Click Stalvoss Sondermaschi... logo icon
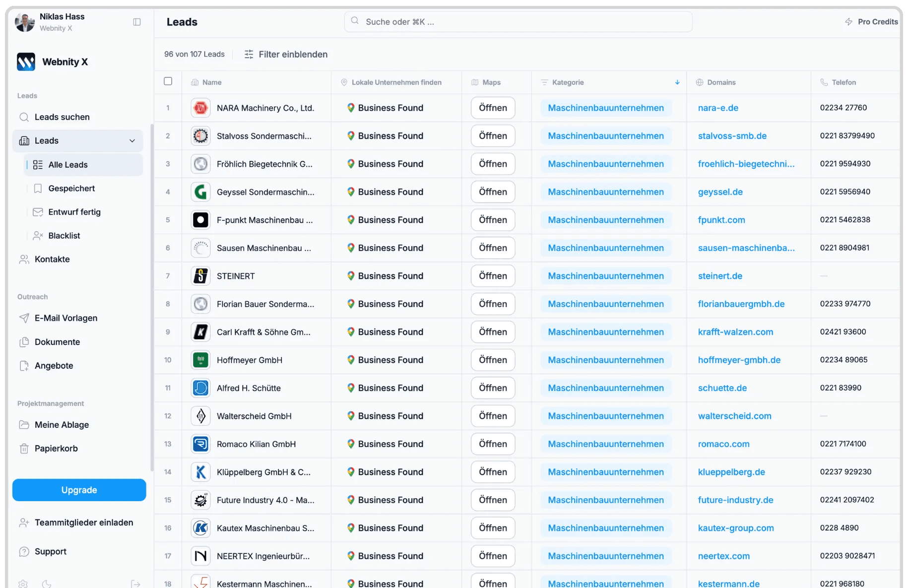The image size is (908, 588). pos(200,136)
